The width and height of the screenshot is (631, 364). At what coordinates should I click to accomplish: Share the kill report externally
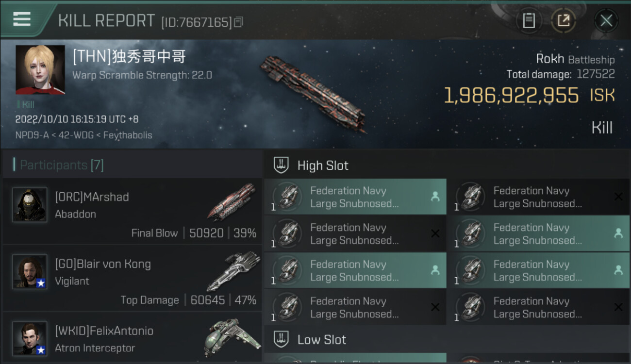click(x=564, y=20)
